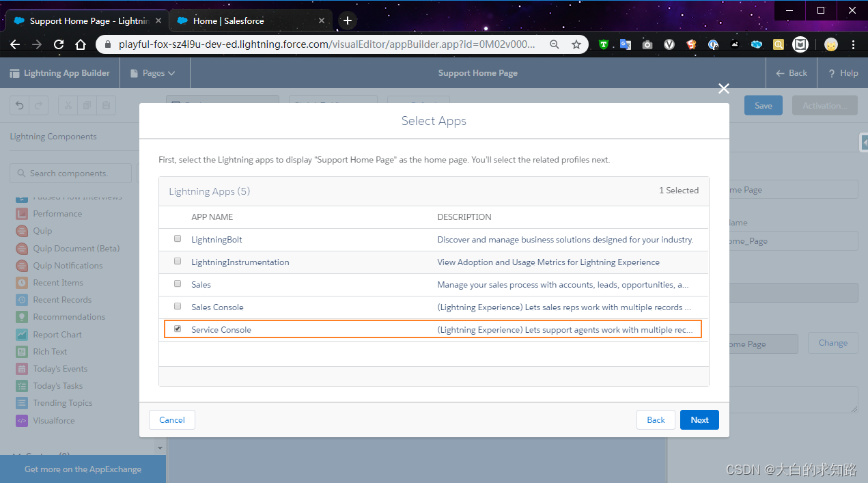Click the APP NAME column header

[212, 217]
